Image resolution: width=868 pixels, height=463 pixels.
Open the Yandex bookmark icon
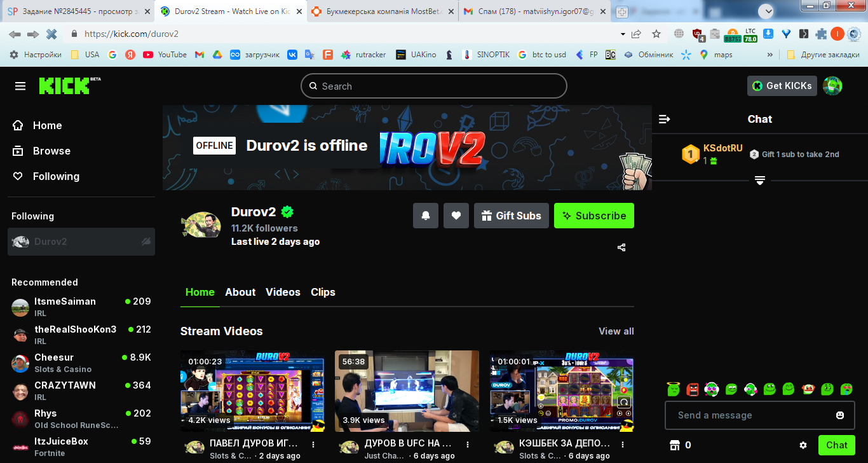click(130, 55)
